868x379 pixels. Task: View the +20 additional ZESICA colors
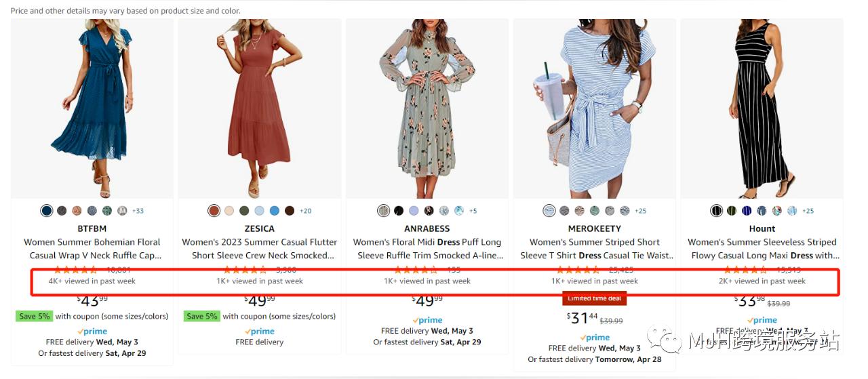305,211
